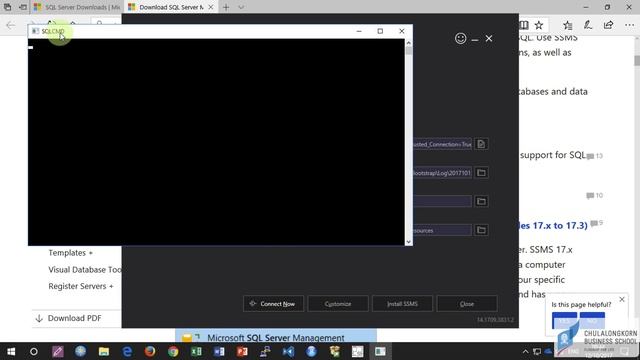
Task: Open PowerPoint from taskbar
Action: coord(242,351)
